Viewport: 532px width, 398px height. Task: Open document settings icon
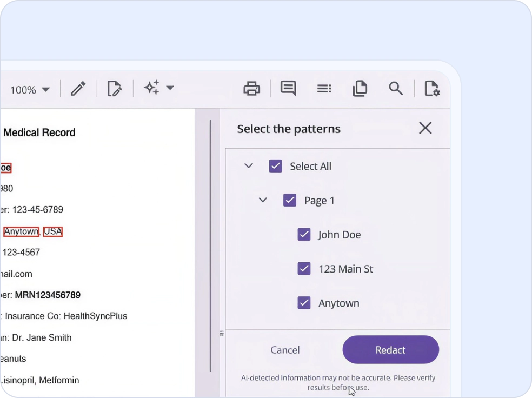tap(433, 89)
